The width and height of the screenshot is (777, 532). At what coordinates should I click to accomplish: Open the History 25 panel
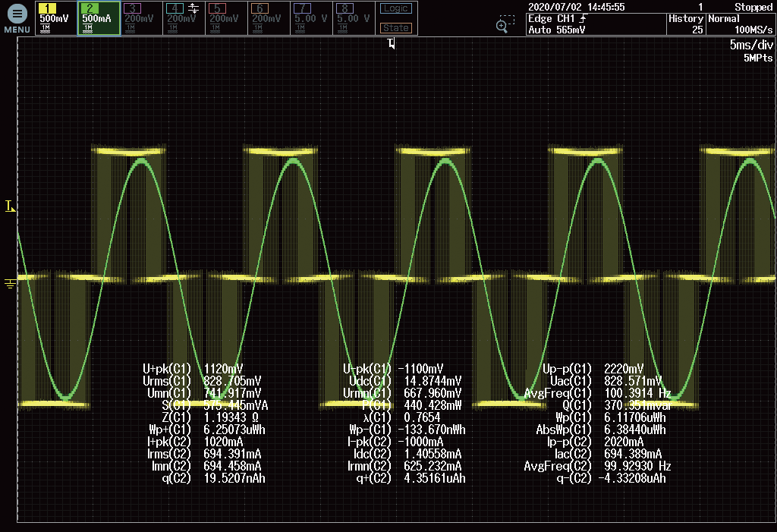pos(686,24)
